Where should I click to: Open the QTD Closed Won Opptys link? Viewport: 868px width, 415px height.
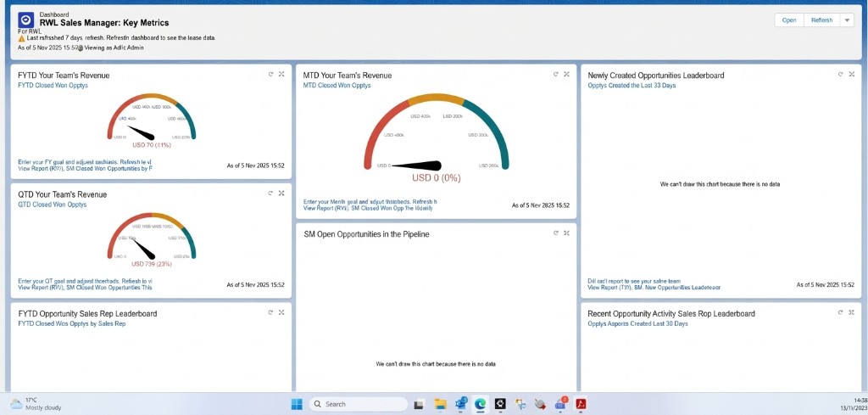52,205
